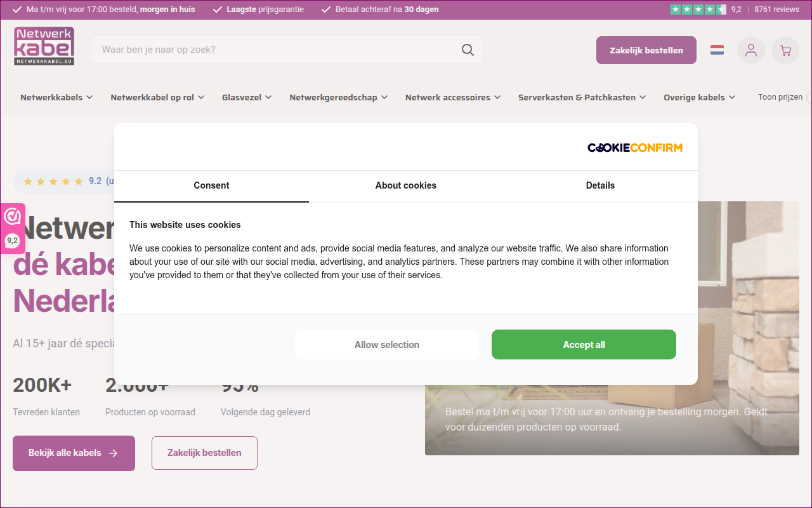Expand the Netwerk accessoires menu

453,97
